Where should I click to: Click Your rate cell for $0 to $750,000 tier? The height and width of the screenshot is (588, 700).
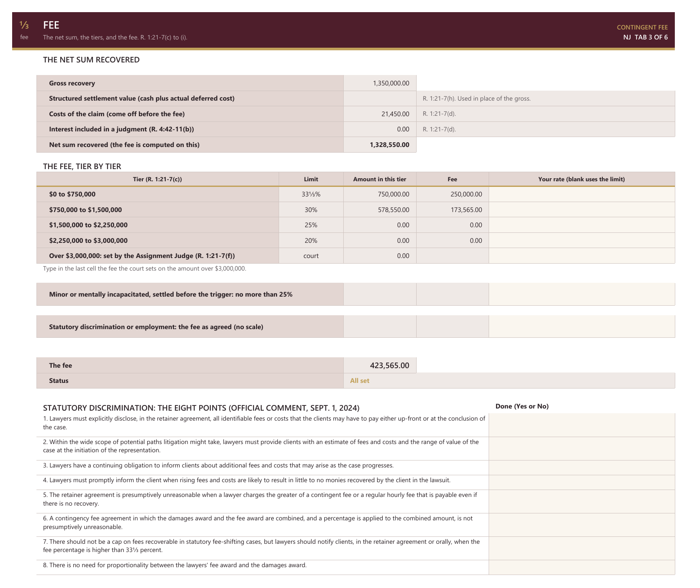pos(582,194)
